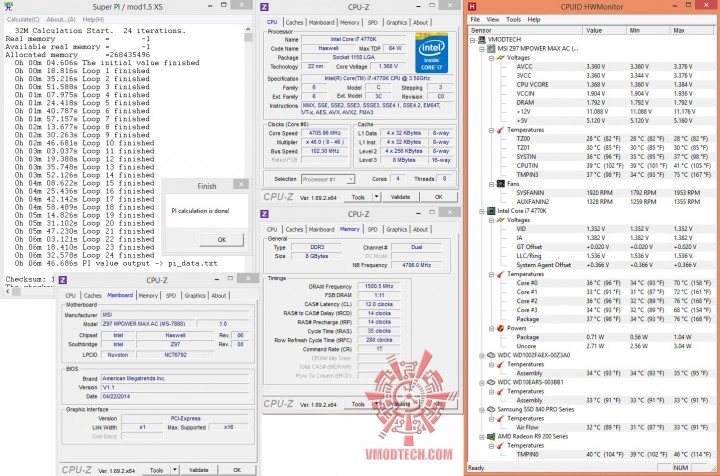Click the Temperatures thermometer icon under MSI board

tap(501, 130)
